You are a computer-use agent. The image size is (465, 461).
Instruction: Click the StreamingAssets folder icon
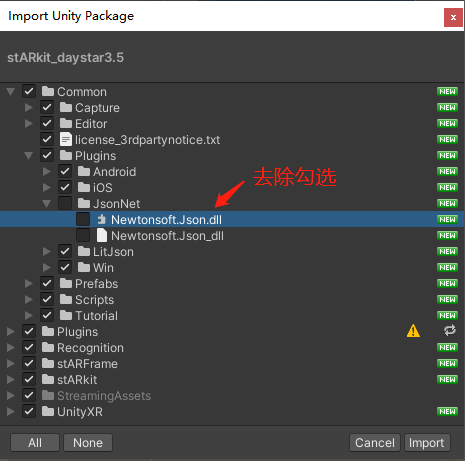pyautogui.click(x=48, y=395)
